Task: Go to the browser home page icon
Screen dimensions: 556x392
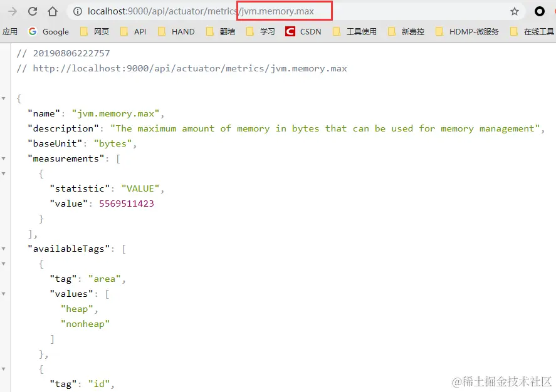Action: pos(53,11)
